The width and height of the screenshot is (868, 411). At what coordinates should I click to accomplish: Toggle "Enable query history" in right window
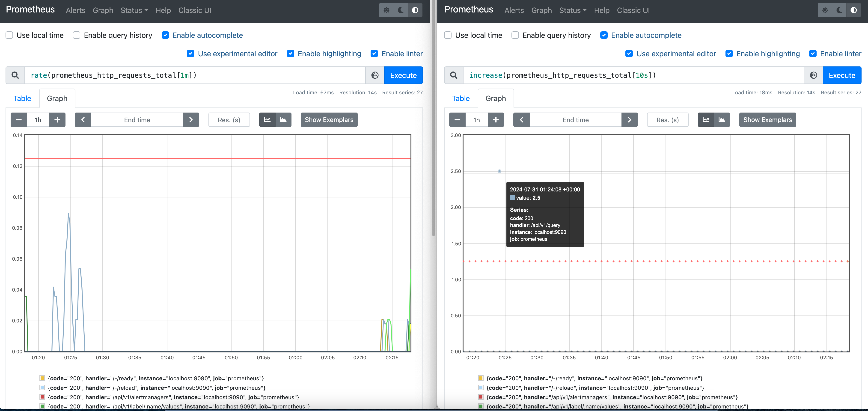[x=515, y=35]
